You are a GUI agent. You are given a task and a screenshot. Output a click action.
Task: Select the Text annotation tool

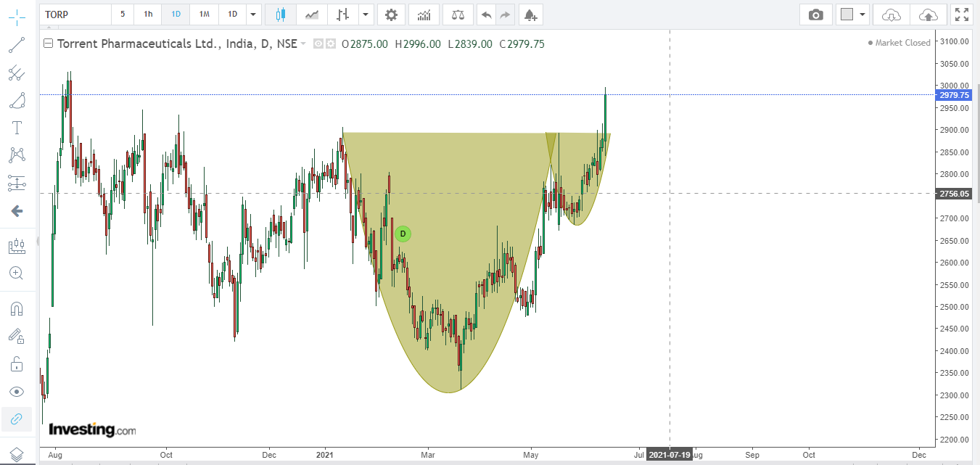point(16,128)
